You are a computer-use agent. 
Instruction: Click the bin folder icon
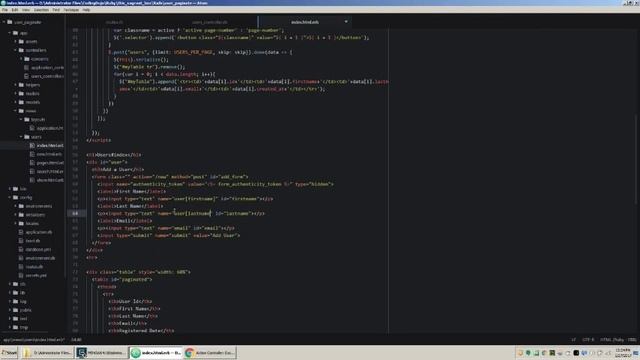pos(16,189)
